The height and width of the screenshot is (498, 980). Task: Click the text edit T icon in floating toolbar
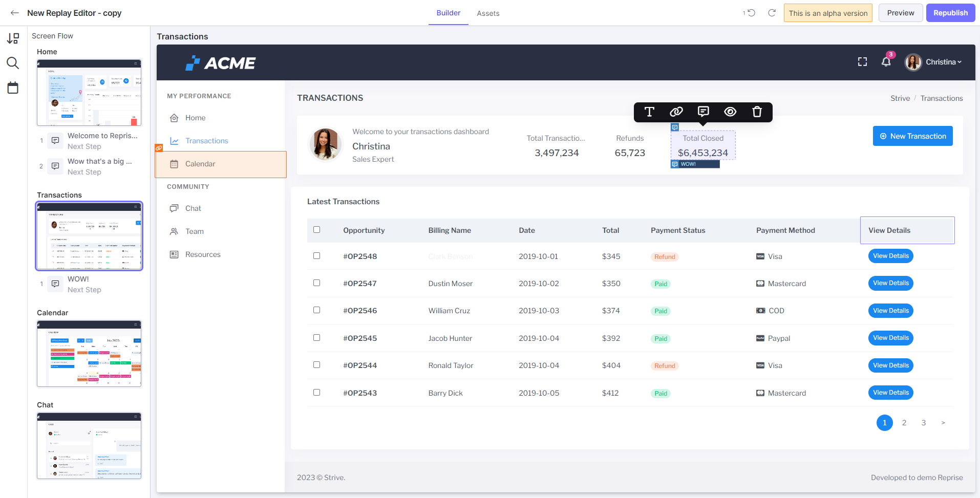(x=649, y=112)
